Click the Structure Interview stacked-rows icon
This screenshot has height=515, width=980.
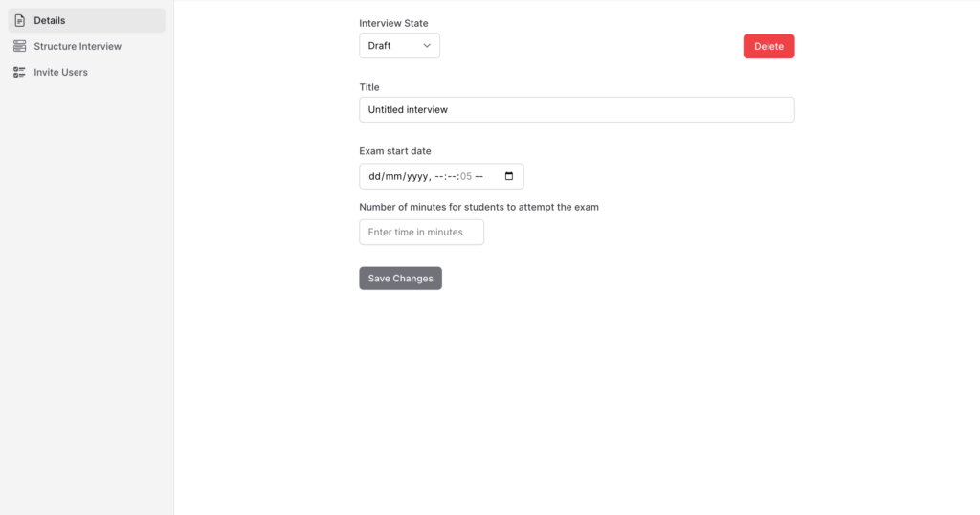[19, 46]
